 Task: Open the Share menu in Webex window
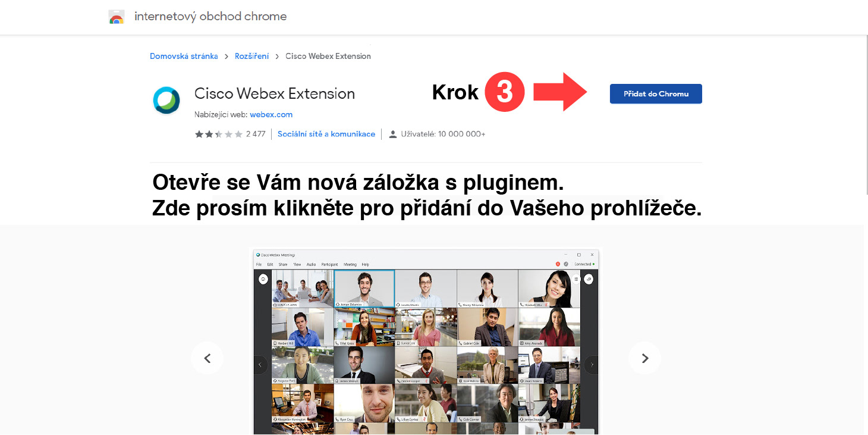pyautogui.click(x=283, y=264)
